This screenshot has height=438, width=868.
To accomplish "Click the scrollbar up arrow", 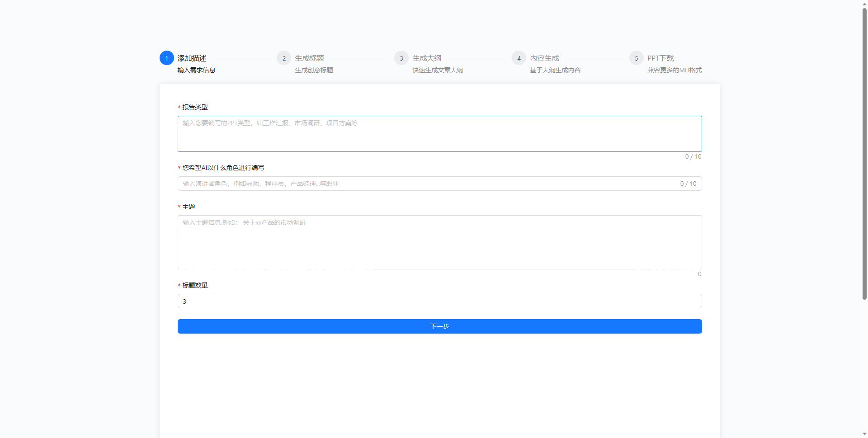I will (x=864, y=4).
